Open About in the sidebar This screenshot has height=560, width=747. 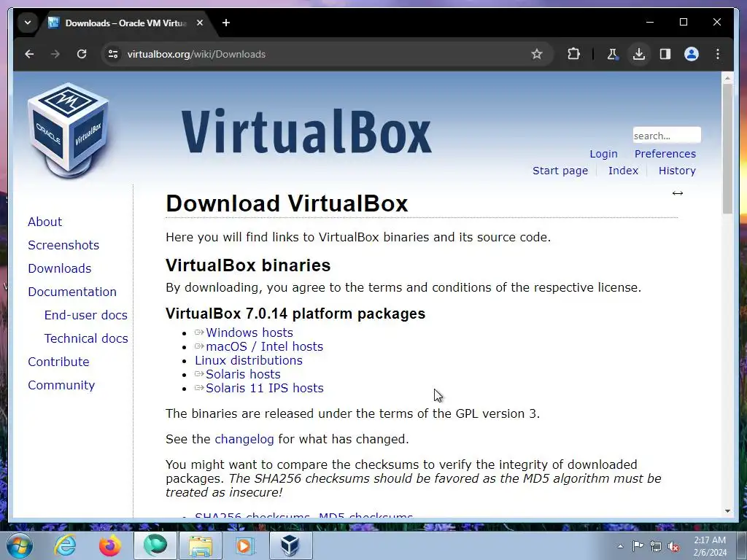coord(44,222)
